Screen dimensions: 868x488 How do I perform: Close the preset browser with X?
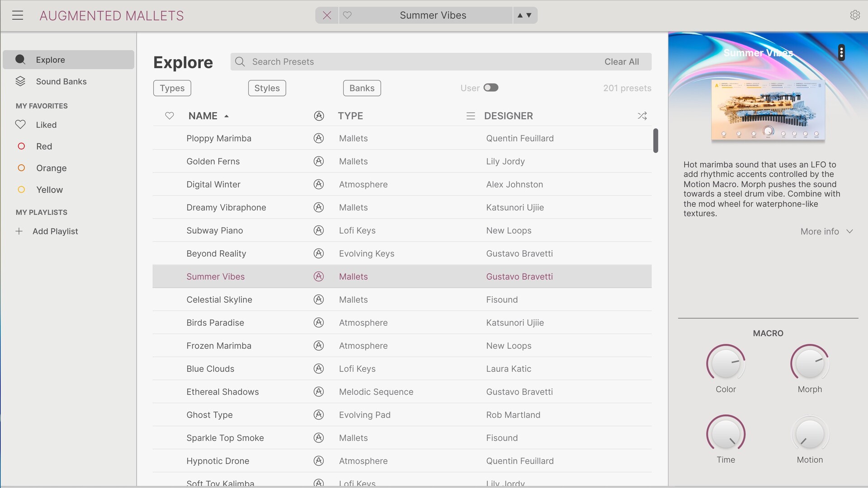[327, 15]
